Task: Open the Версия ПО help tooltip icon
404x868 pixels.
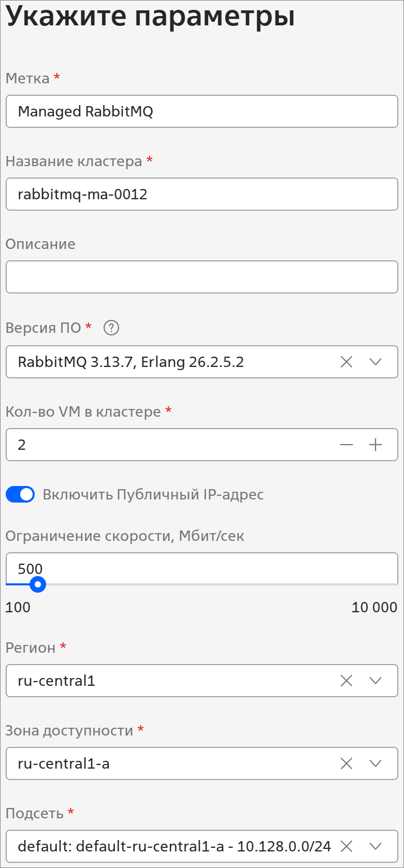Action: coord(111,328)
